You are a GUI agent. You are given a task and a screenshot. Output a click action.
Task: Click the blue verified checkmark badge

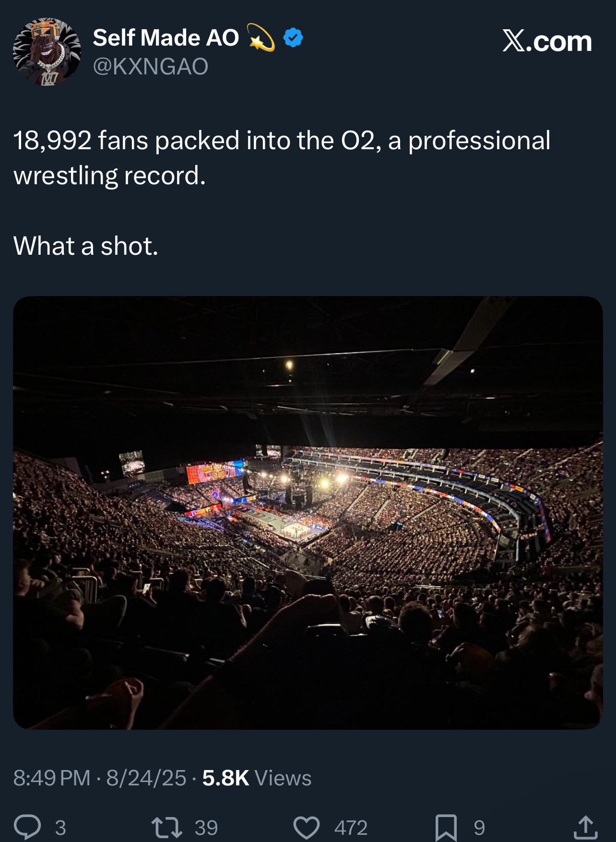pyautogui.click(x=293, y=37)
